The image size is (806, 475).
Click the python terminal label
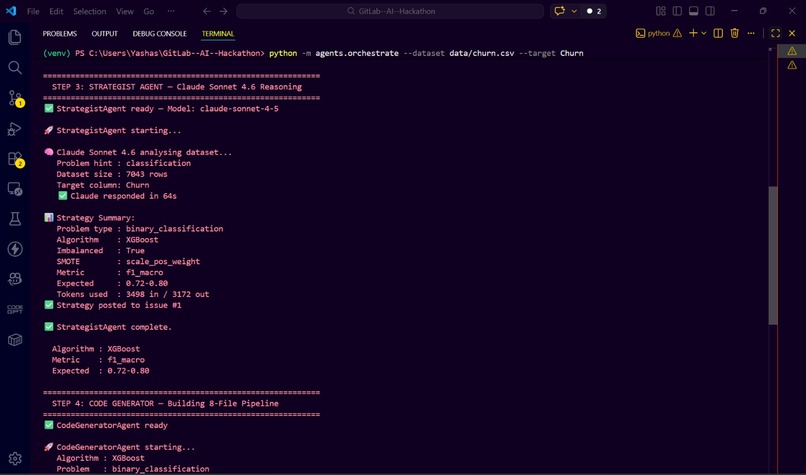pyautogui.click(x=658, y=33)
